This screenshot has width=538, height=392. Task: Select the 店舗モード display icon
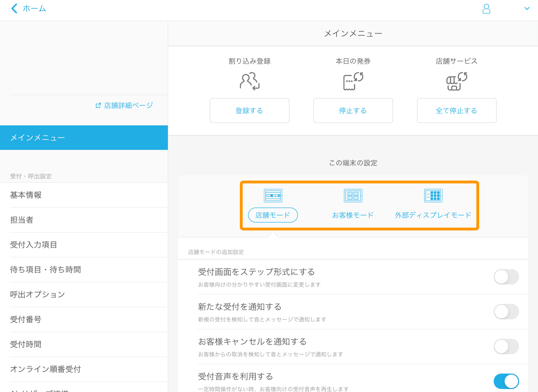tap(272, 195)
